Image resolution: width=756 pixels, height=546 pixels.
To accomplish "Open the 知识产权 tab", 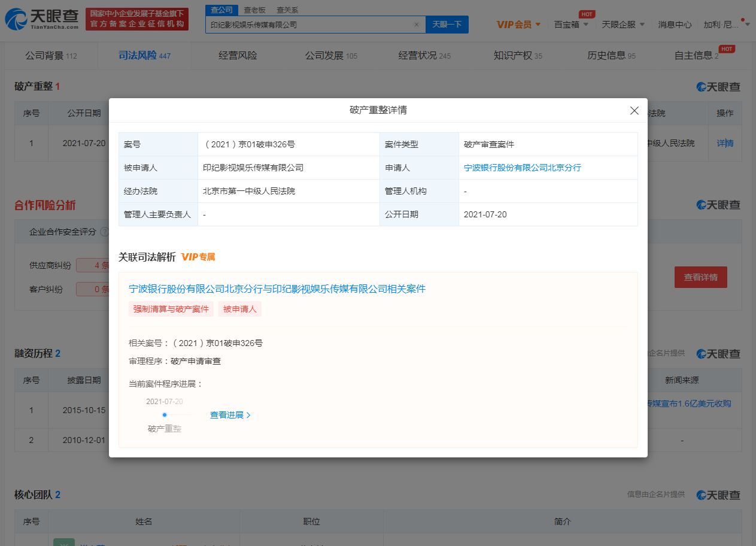I will tap(518, 56).
